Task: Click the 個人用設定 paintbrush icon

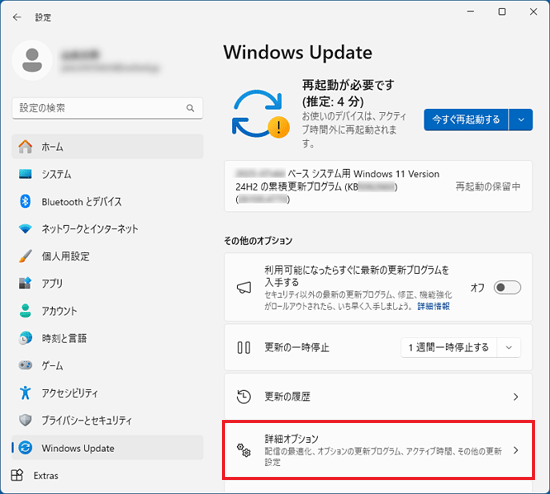Action: point(25,256)
